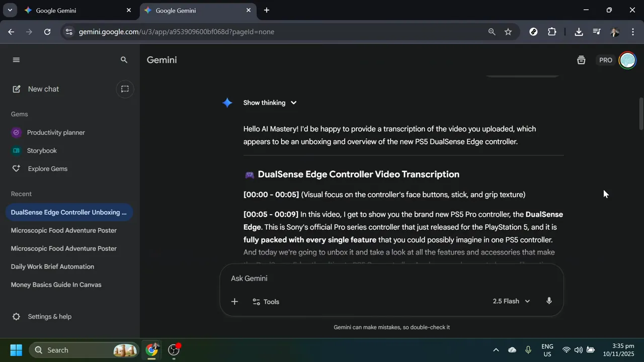Open the Extensions puzzle icon
The height and width of the screenshot is (362, 644).
pos(552,32)
